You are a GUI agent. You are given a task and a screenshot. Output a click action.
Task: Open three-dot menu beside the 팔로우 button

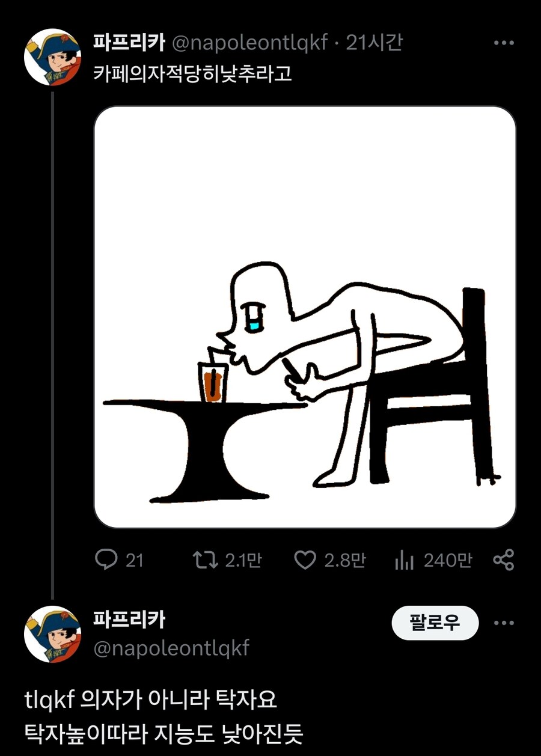pyautogui.click(x=503, y=623)
